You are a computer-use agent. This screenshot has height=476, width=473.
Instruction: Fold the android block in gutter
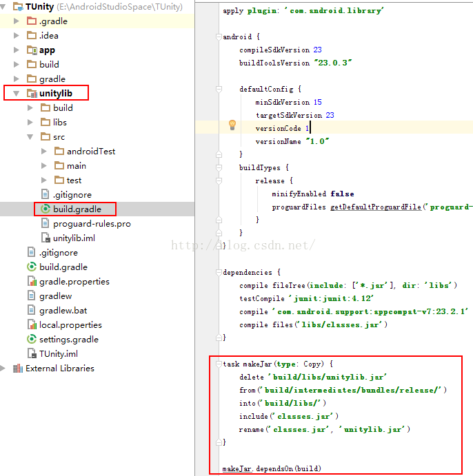[219, 37]
